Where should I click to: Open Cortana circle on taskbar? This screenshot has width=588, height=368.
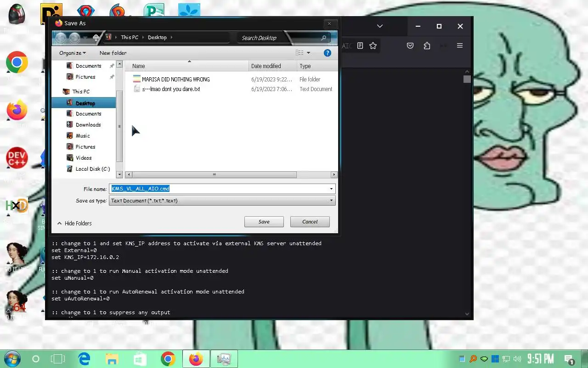tap(35, 359)
